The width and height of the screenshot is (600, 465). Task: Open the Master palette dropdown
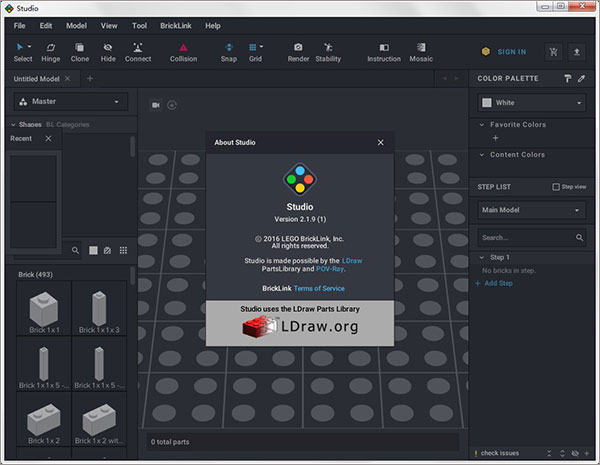tap(71, 101)
